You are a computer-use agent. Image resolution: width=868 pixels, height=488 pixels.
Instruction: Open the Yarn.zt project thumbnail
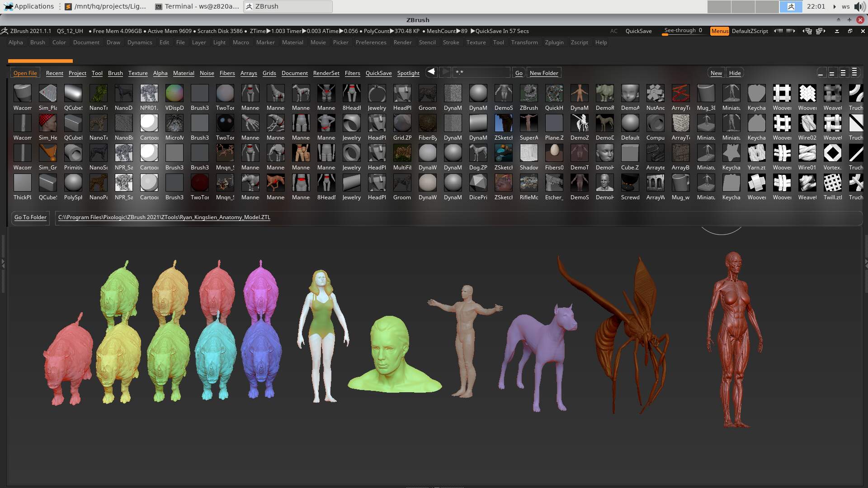(756, 153)
